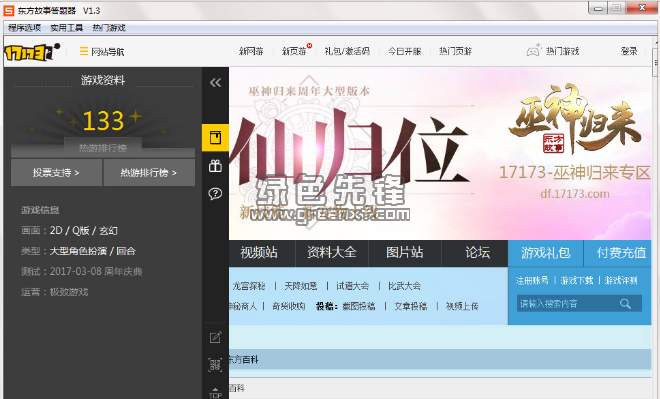
Task: Click the 游戏评测 link
Action: 621,280
